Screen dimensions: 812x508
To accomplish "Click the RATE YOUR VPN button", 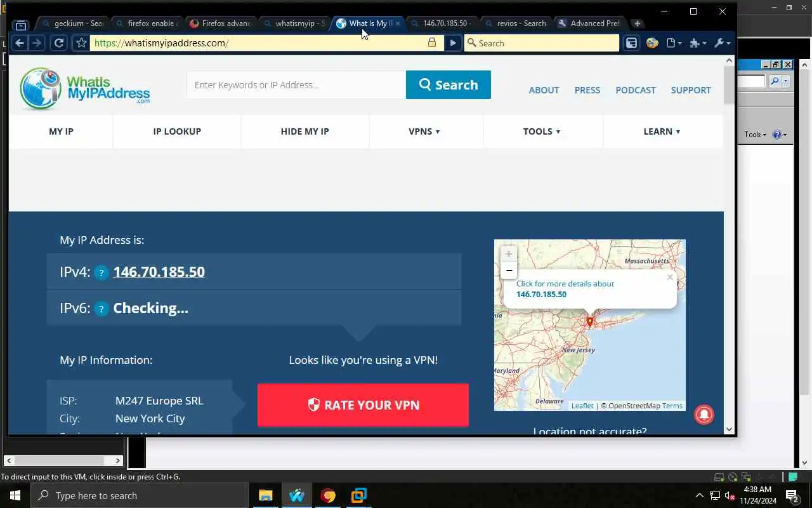I will 363,405.
